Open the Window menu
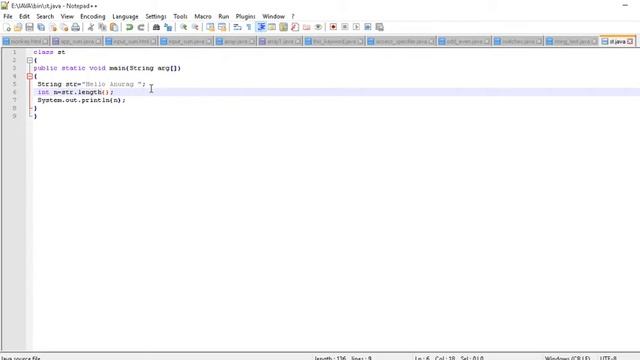 (273, 16)
